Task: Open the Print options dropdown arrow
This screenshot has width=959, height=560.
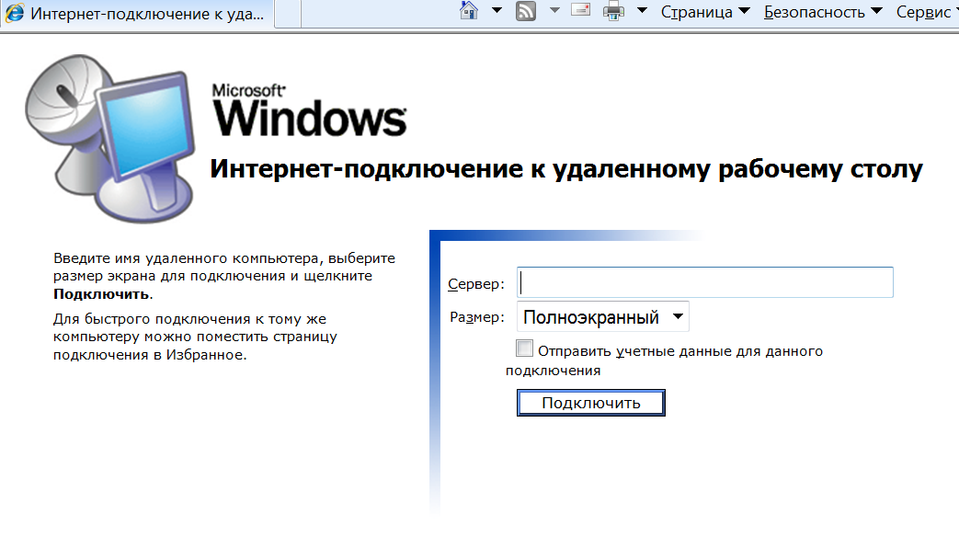Action: click(x=642, y=10)
